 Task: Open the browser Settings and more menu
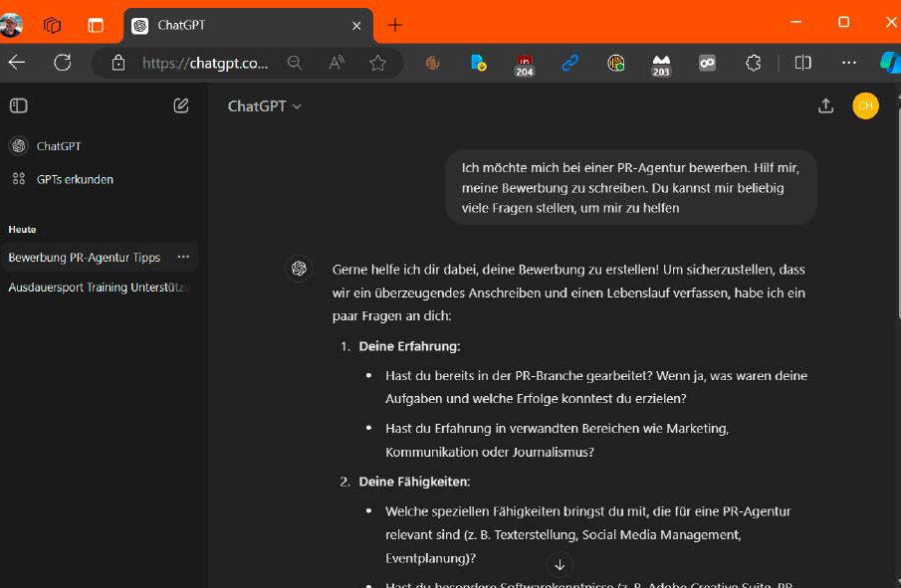click(x=848, y=63)
